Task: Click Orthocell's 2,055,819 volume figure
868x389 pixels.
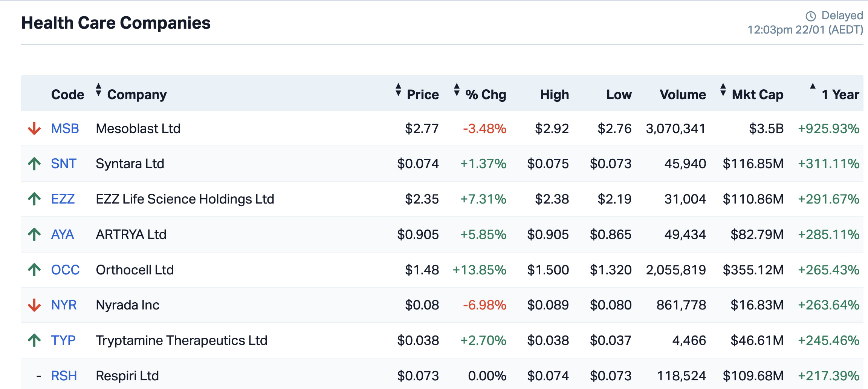Action: pyautogui.click(x=676, y=270)
